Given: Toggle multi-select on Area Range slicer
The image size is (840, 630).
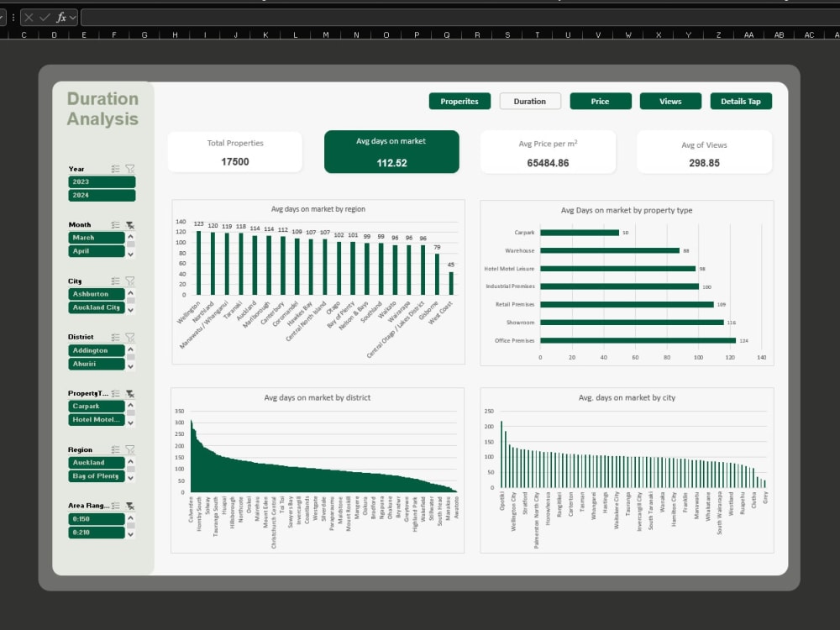Looking at the screenshot, I should [x=115, y=506].
